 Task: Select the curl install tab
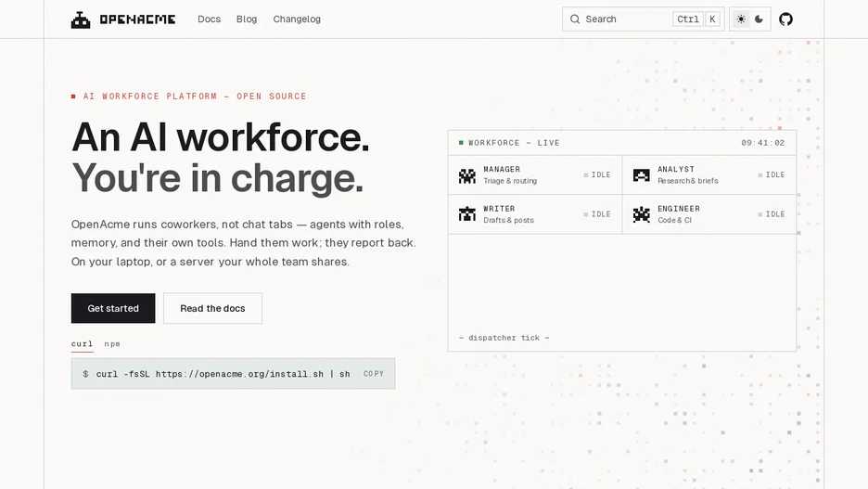pos(82,344)
